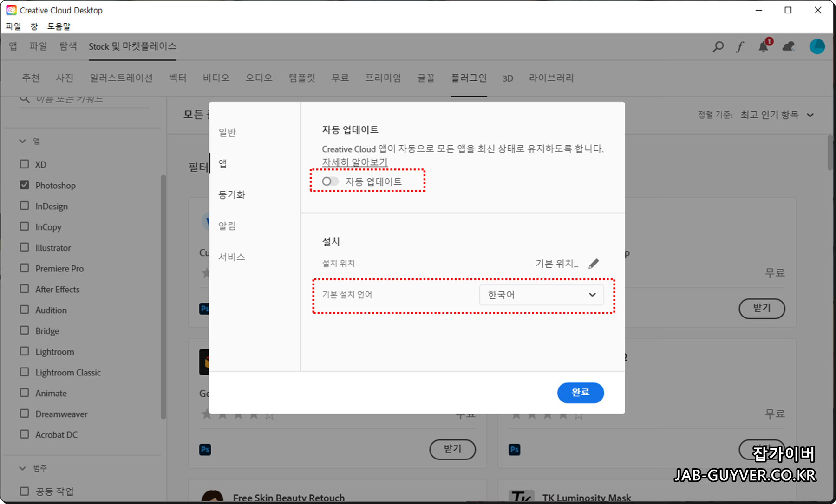Select the 글꼴 category tab
The height and width of the screenshot is (504, 836).
pyautogui.click(x=426, y=78)
